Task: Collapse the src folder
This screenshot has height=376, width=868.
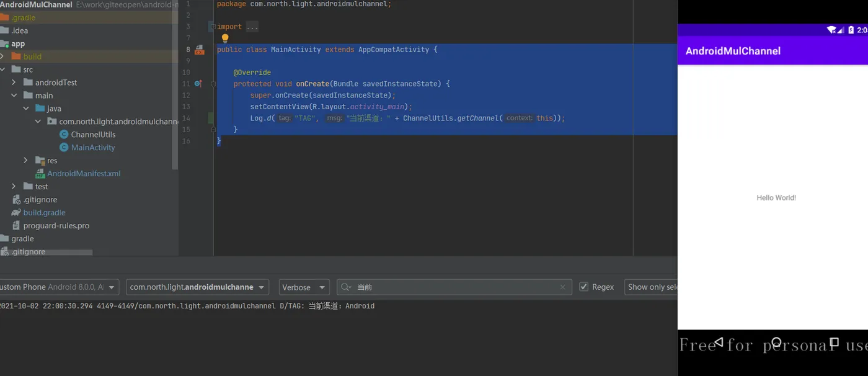Action: (x=2, y=69)
